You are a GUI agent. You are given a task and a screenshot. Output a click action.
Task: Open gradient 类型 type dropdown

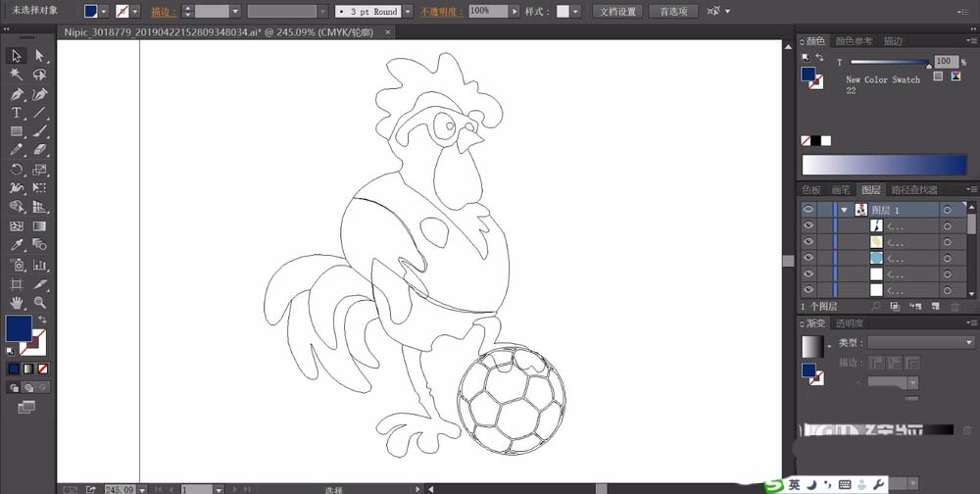tap(969, 343)
